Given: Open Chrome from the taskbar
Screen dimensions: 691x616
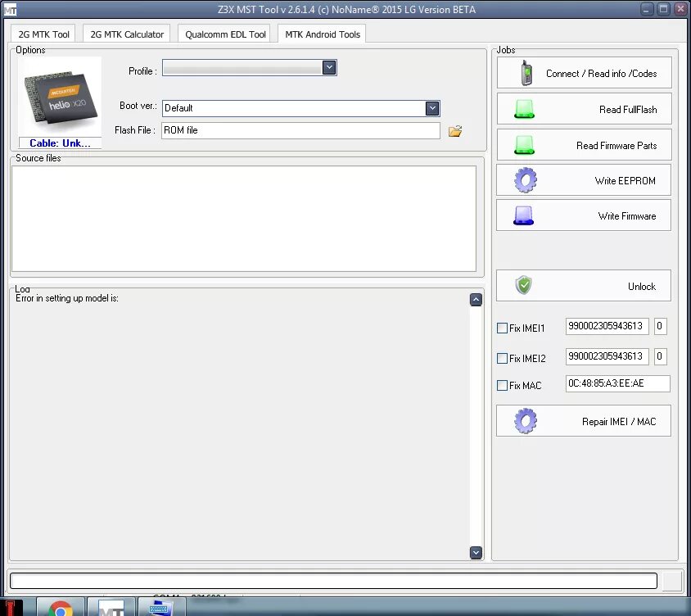Looking at the screenshot, I should 61,607.
